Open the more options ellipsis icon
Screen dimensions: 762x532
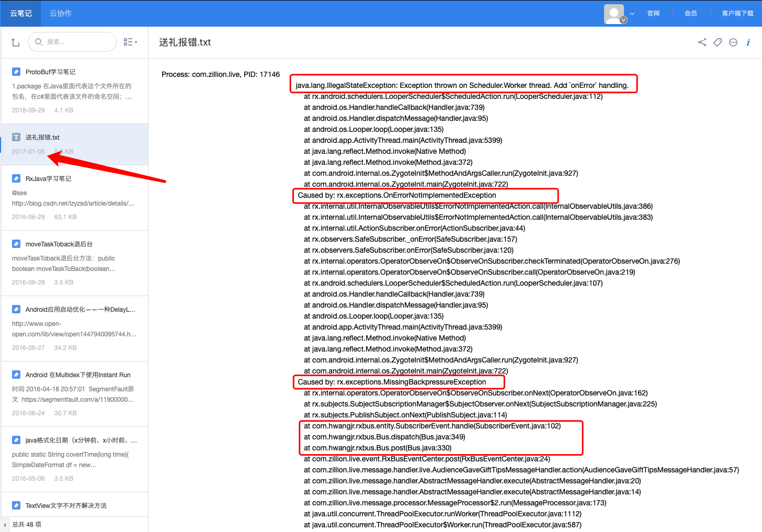point(733,42)
